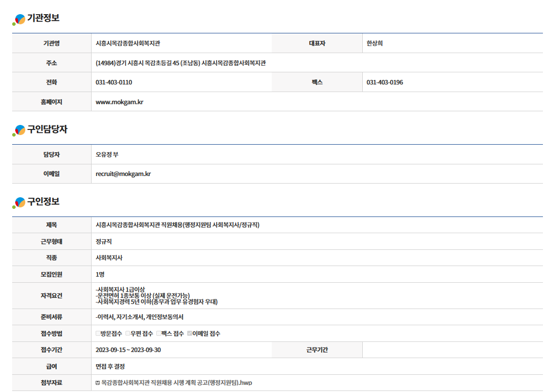Click the contact person name 오유정 부

tap(107, 155)
